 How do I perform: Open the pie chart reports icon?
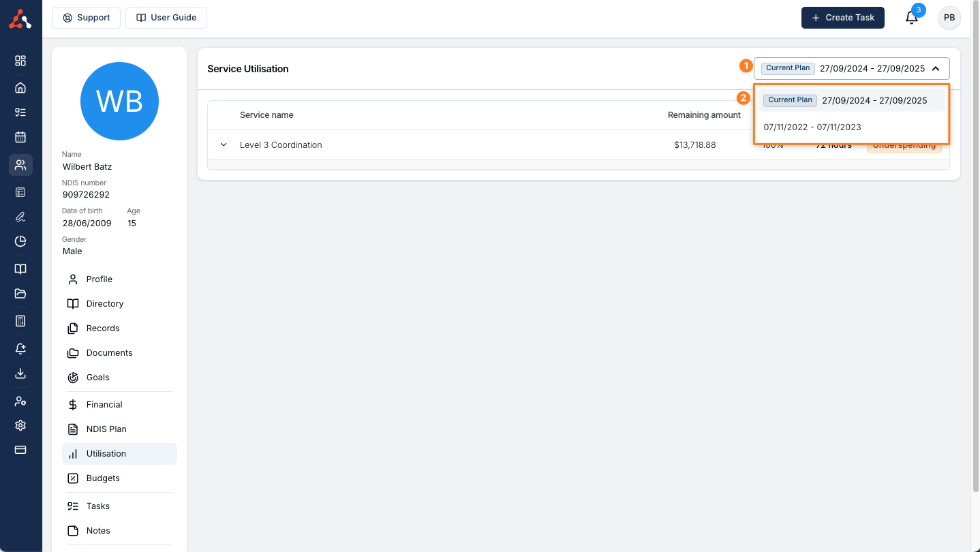20,241
